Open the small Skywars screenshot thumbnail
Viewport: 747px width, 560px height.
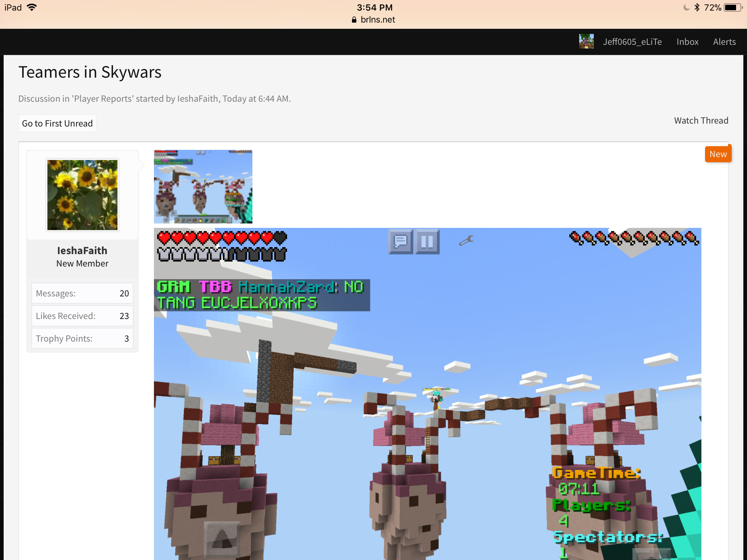pyautogui.click(x=203, y=186)
